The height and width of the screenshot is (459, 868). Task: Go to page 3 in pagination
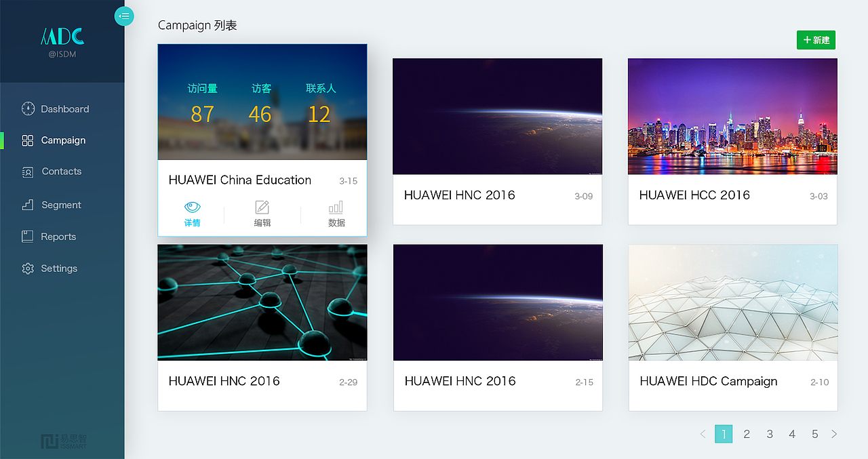[x=770, y=434]
